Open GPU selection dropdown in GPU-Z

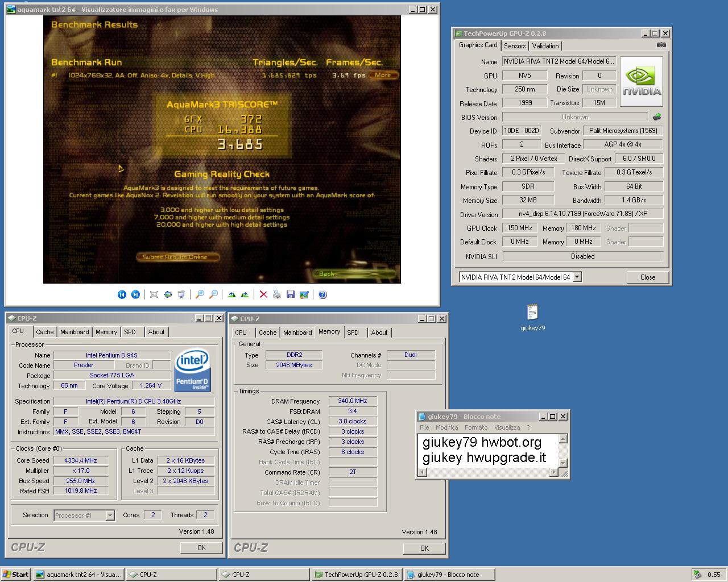click(x=577, y=277)
